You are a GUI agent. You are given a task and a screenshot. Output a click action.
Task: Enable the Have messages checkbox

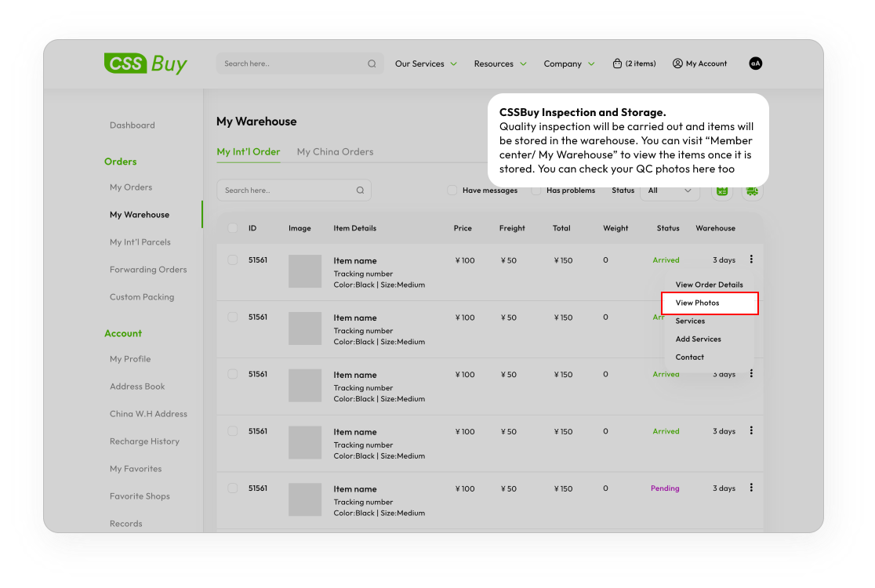point(452,191)
